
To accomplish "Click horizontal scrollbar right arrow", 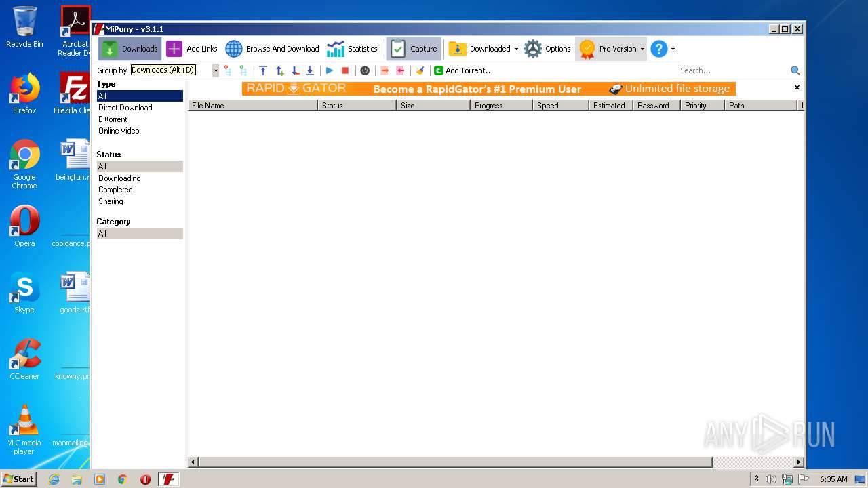I will coord(799,462).
